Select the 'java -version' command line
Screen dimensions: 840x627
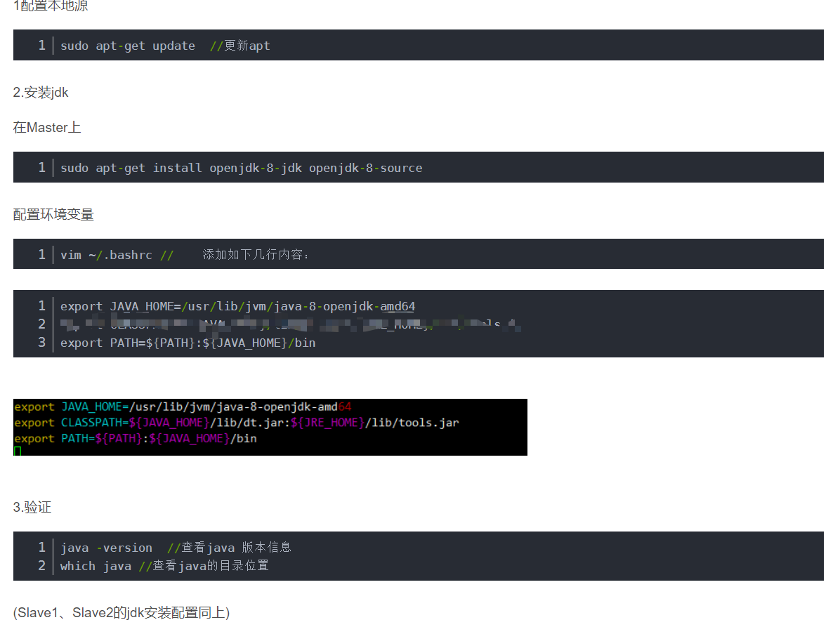point(106,548)
